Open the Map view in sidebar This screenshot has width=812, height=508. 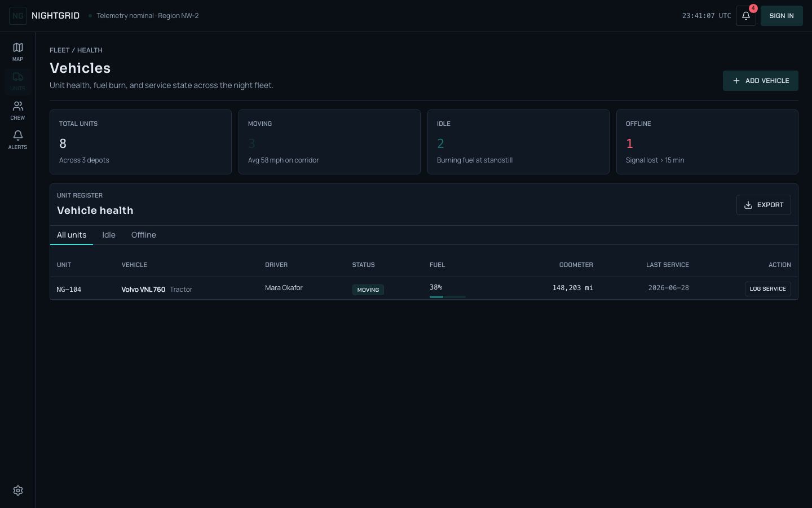17,51
